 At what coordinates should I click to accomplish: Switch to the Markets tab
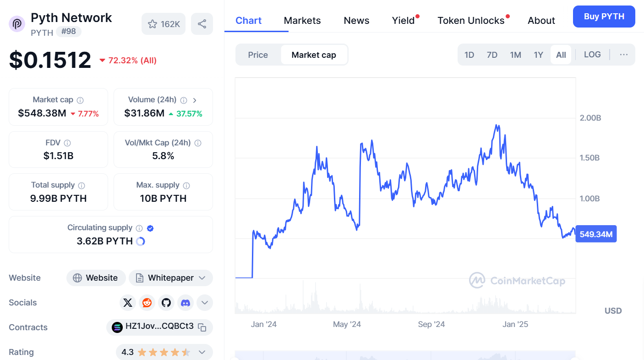point(302,20)
